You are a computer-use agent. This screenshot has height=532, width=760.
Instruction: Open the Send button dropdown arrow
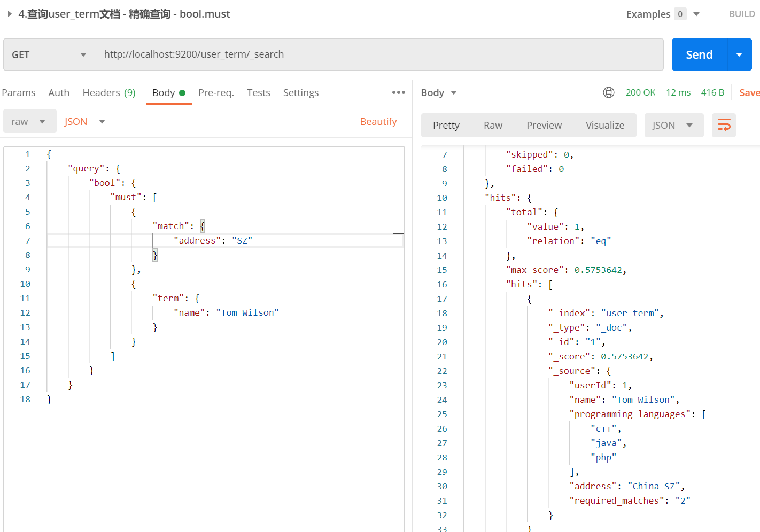tap(739, 54)
